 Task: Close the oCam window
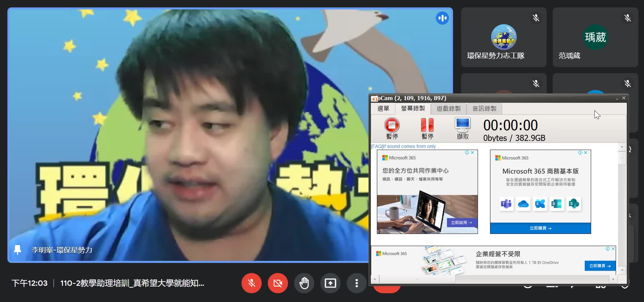pyautogui.click(x=624, y=98)
